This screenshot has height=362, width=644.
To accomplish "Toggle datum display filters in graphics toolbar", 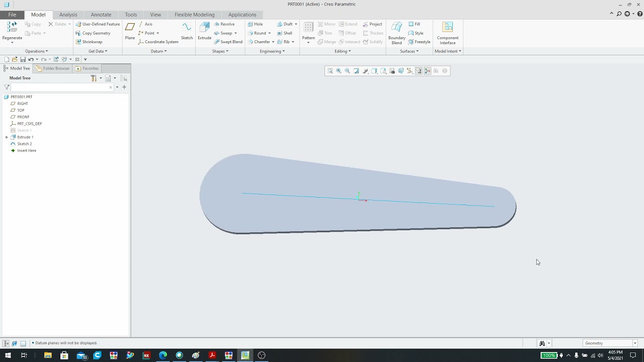I will [410, 71].
